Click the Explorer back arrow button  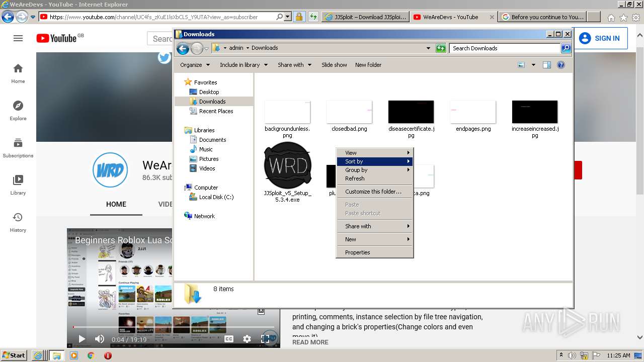(183, 48)
